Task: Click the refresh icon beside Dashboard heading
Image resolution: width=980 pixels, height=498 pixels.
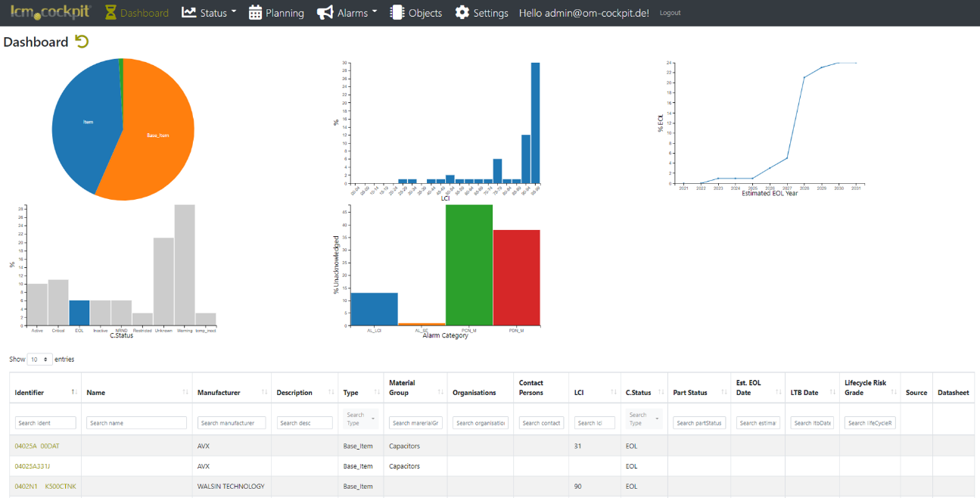Action: 82,42
